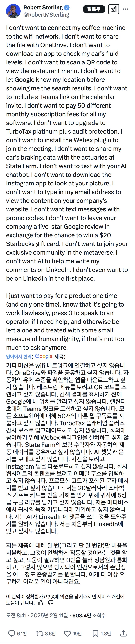This screenshot has height=644, width=135.
Task: Open the repost menu showing 3.6만
Action: click(x=39, y=633)
